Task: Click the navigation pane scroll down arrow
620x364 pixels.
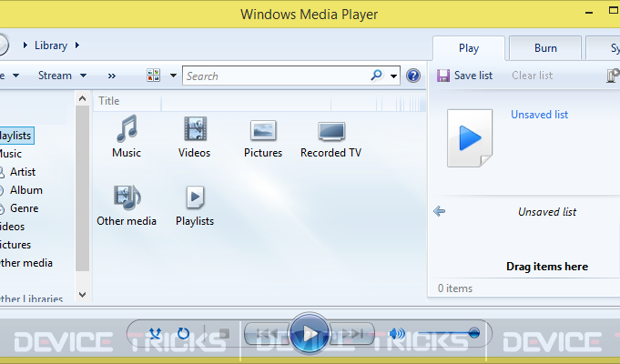Action: [82, 295]
